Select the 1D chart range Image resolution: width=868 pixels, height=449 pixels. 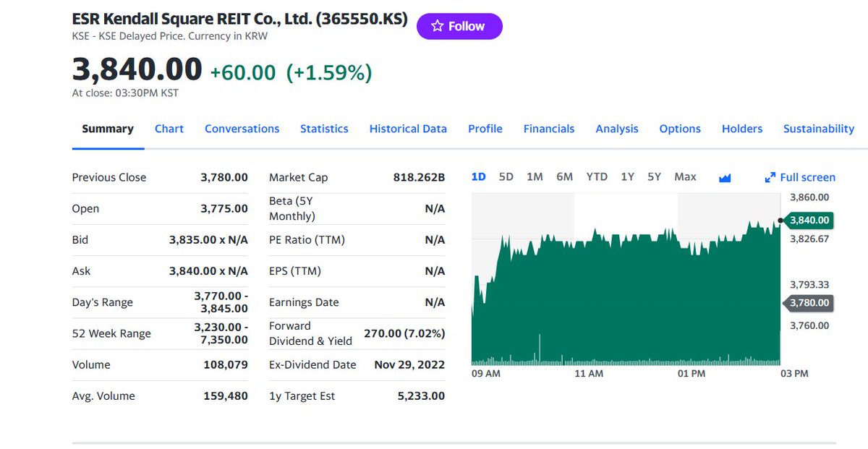click(x=478, y=176)
